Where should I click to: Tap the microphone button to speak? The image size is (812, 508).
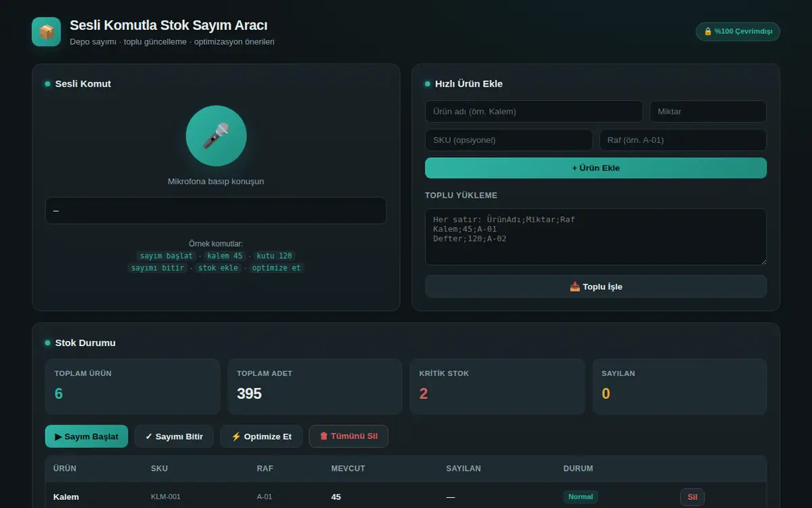pyautogui.click(x=216, y=135)
